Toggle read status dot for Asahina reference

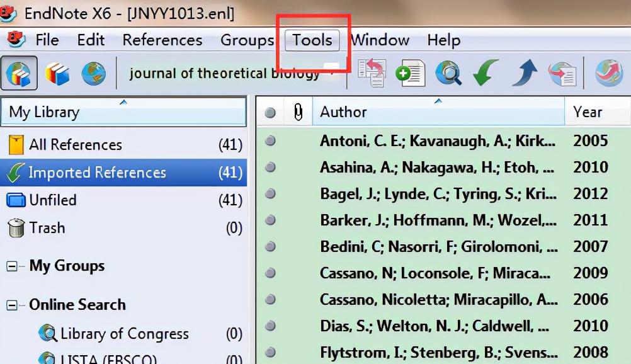tap(270, 167)
